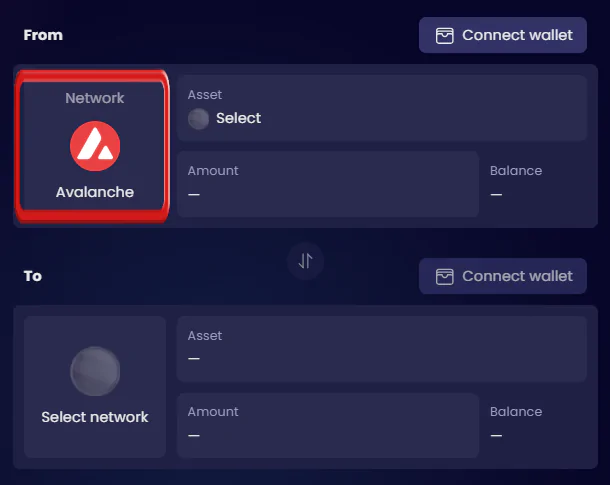Click the To Amount input field

tap(328, 425)
